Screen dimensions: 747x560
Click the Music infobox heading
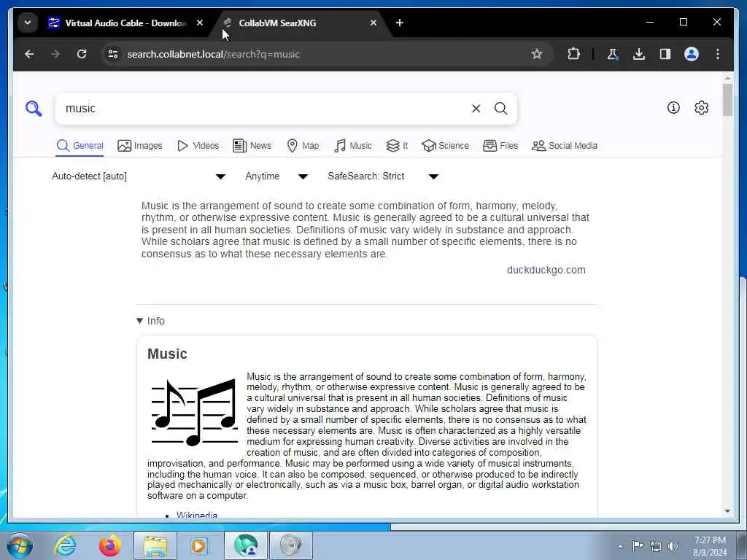(167, 354)
